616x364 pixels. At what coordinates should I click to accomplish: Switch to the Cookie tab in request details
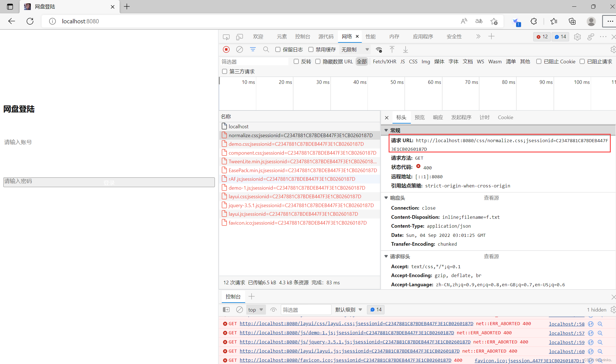[x=505, y=117]
